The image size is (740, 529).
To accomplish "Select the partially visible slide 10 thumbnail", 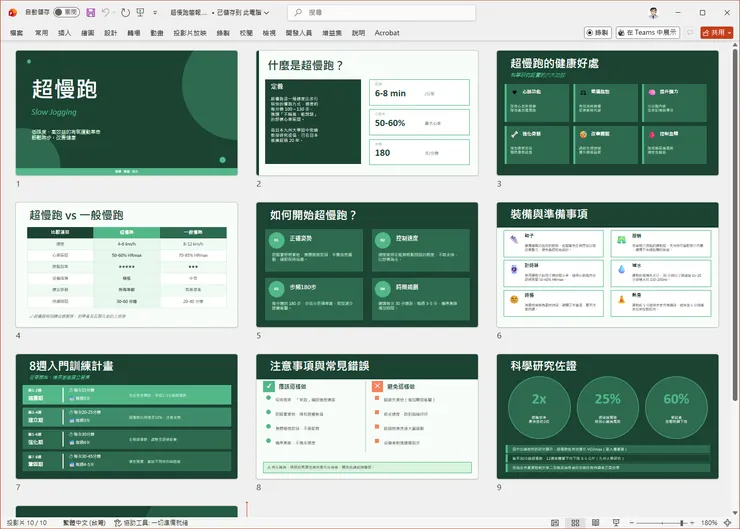I will 126,512.
